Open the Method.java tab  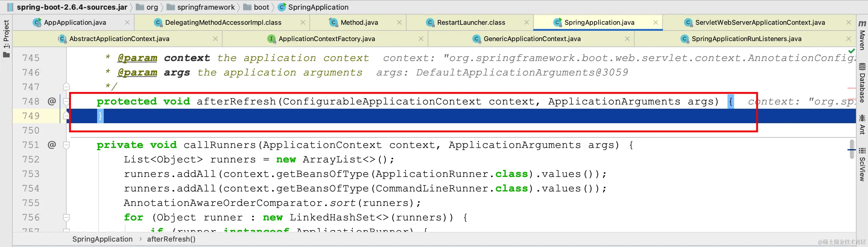point(359,22)
